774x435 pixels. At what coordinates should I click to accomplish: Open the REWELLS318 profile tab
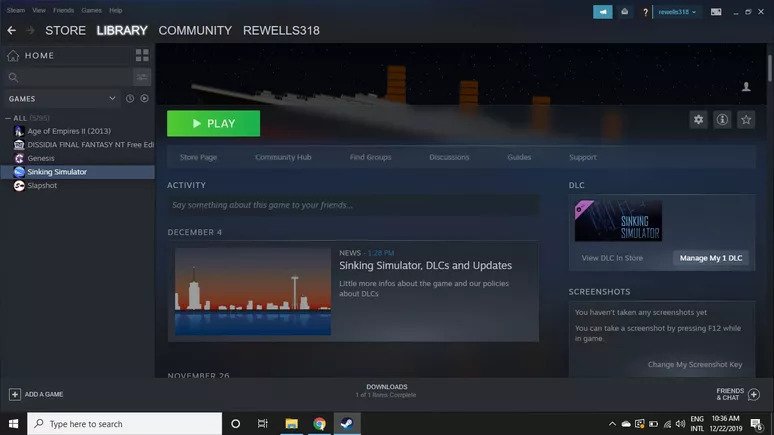click(x=281, y=31)
